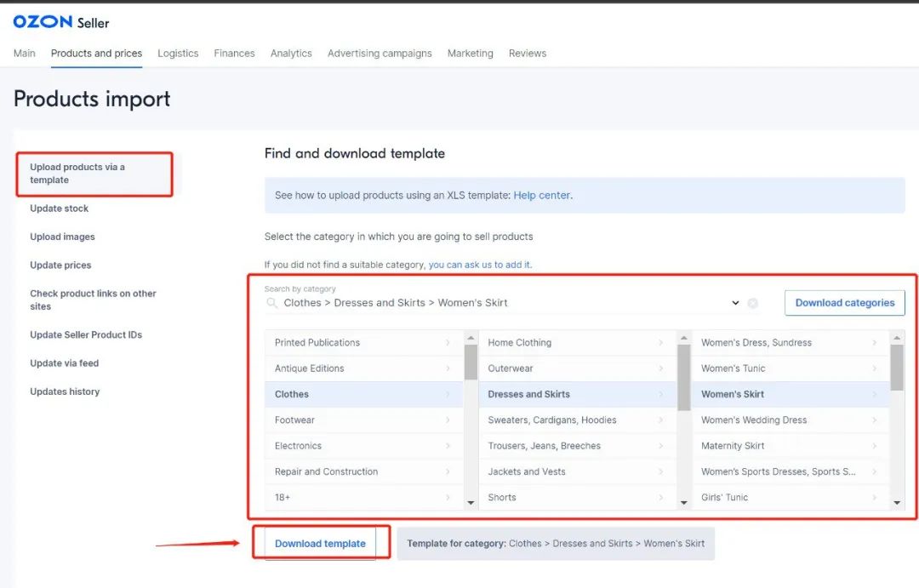Expand the Outerwear subcategory
Screen dimensions: 919x588
tap(660, 368)
